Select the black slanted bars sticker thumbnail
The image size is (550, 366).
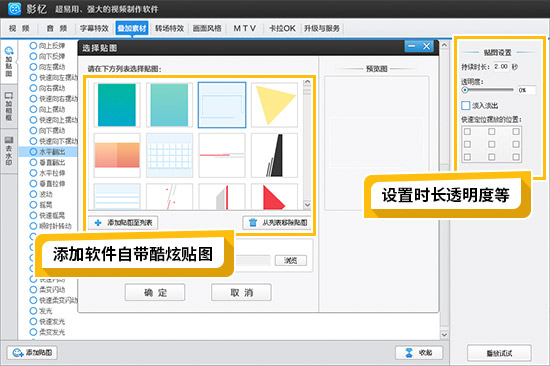tap(275, 155)
